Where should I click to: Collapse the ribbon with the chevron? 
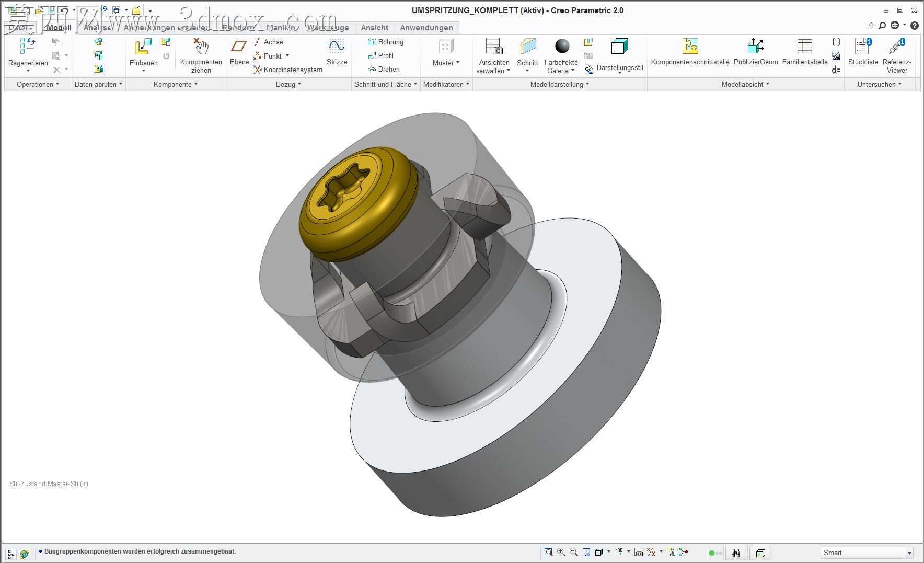click(x=871, y=25)
